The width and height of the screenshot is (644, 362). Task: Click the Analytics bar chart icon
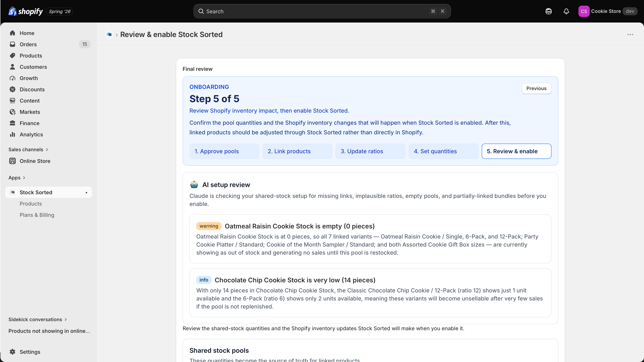[x=12, y=134]
